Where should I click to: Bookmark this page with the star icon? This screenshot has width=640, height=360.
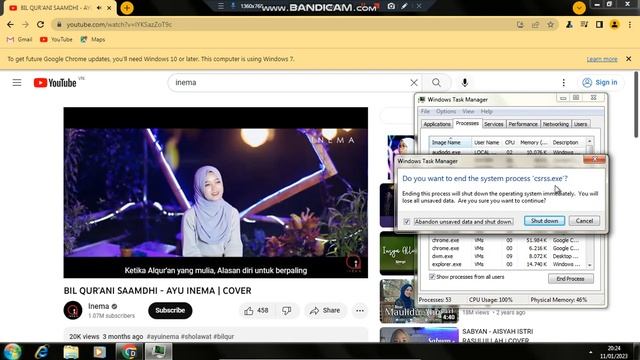click(x=550, y=24)
